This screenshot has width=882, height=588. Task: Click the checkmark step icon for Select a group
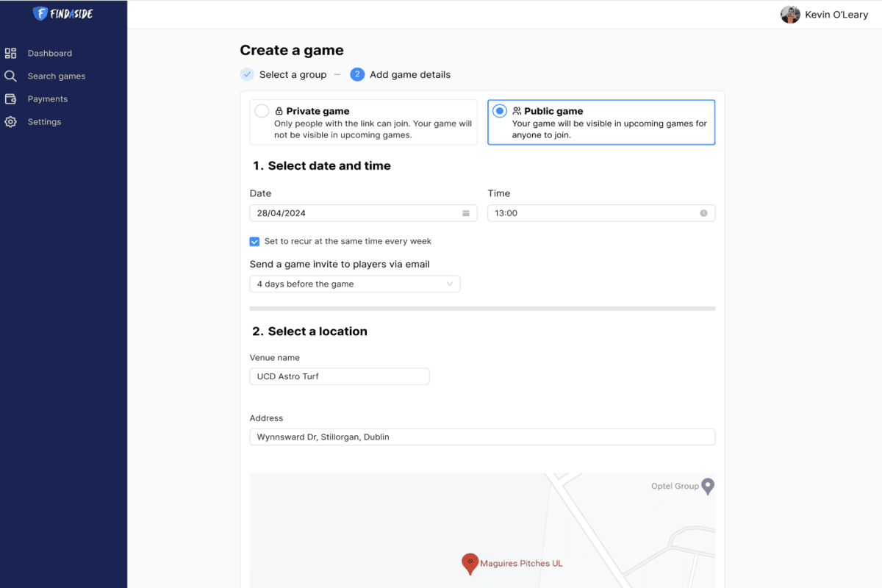(x=247, y=74)
